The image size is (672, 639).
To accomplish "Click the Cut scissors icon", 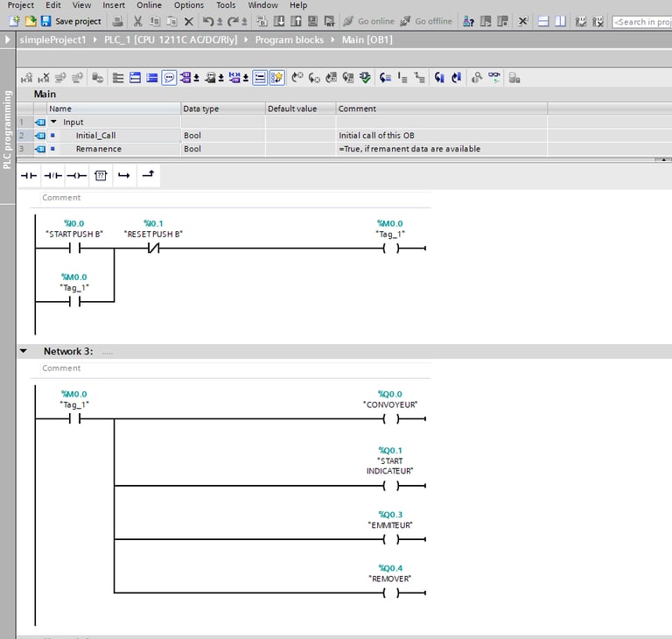I will [137, 21].
